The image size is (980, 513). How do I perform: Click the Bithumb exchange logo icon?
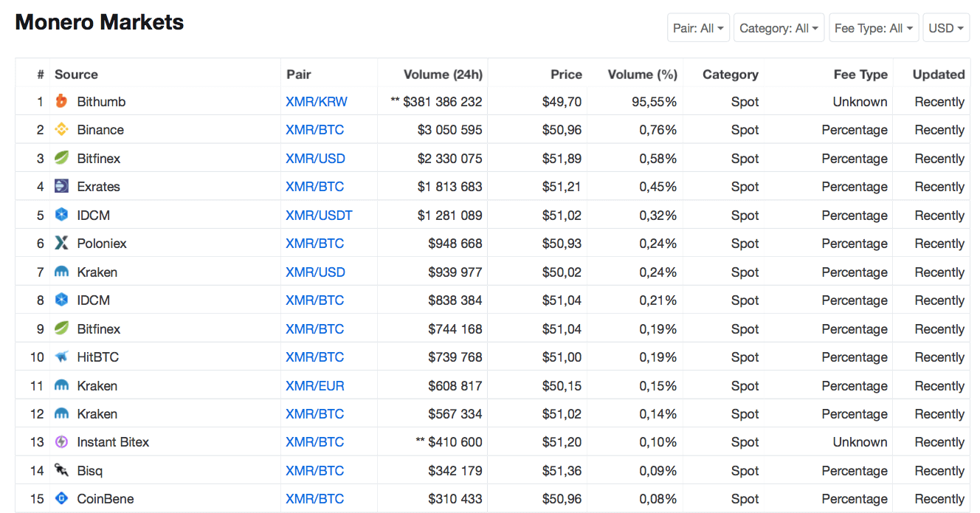[x=62, y=102]
